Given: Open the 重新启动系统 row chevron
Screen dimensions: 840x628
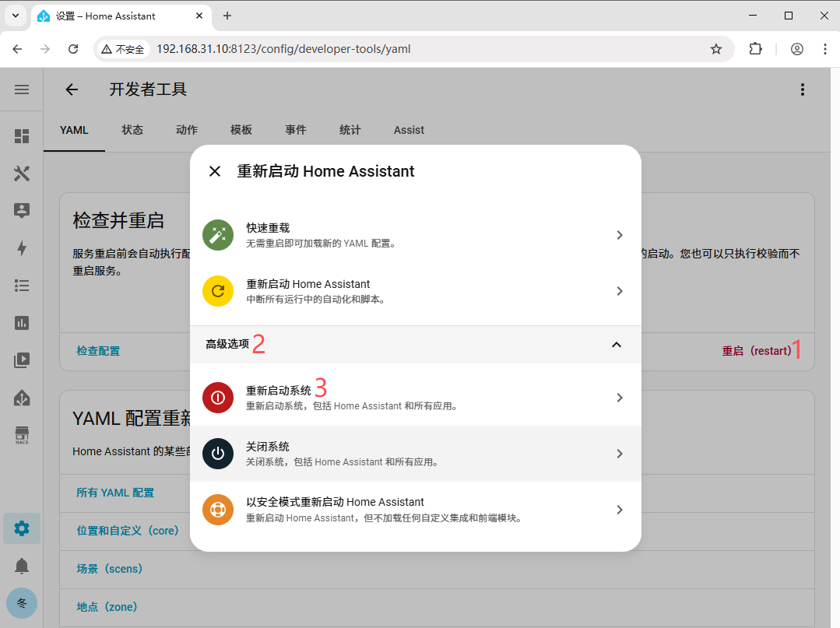Looking at the screenshot, I should click(x=619, y=398).
